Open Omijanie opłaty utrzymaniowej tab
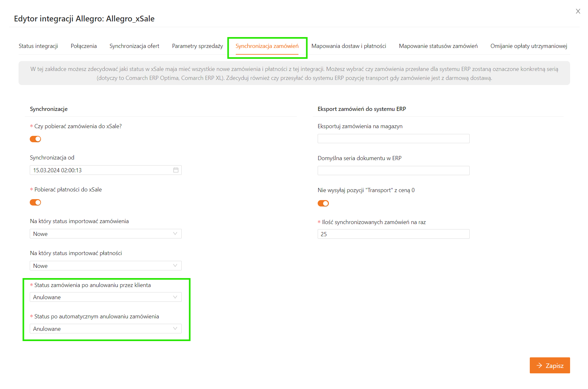Image resolution: width=588 pixels, height=389 pixels. (x=529, y=46)
